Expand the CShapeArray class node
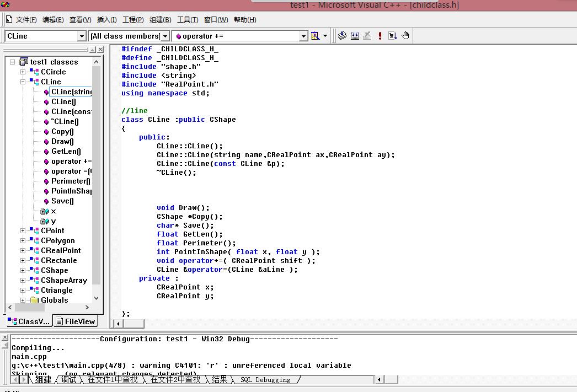Viewport: 577px width, 392px height. 23,280
